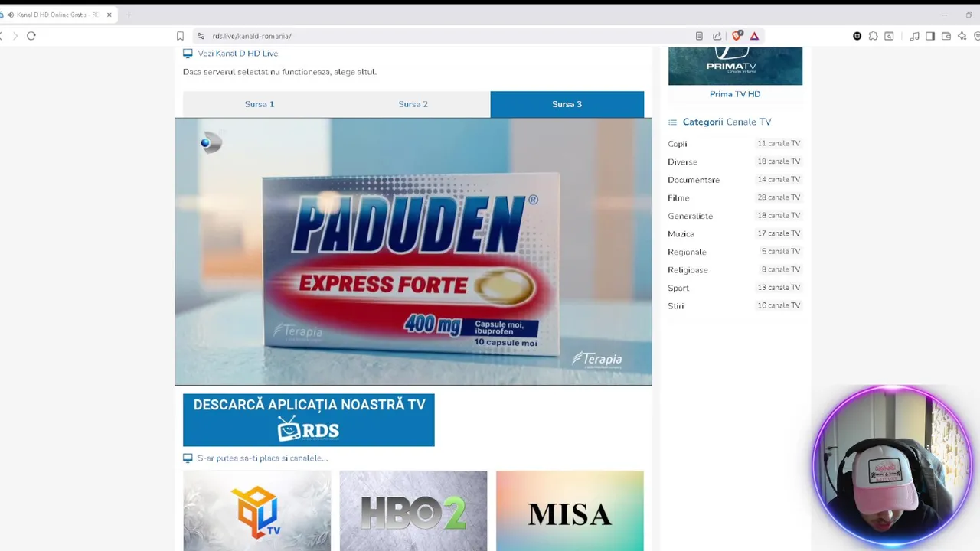Click the tab search toolbar icon
Image resolution: width=980 pixels, height=551 pixels.
click(889, 36)
